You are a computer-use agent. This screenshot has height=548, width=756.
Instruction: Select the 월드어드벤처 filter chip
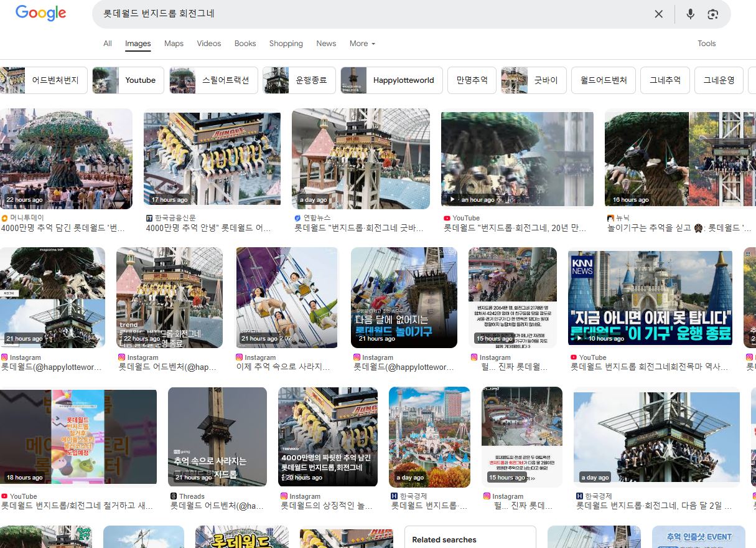(604, 80)
